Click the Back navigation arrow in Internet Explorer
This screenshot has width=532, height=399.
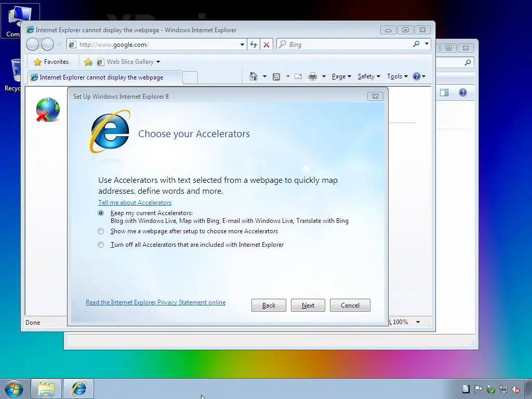33,44
